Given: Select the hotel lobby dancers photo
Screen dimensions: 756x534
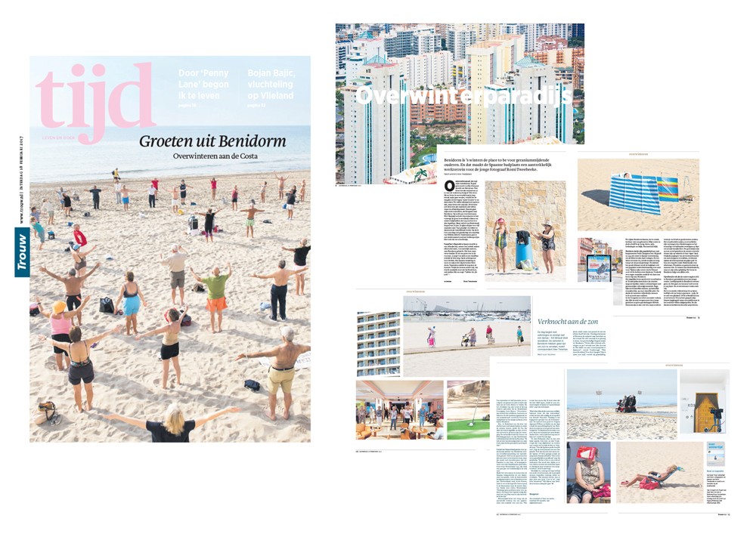Looking at the screenshot, I should [400, 410].
